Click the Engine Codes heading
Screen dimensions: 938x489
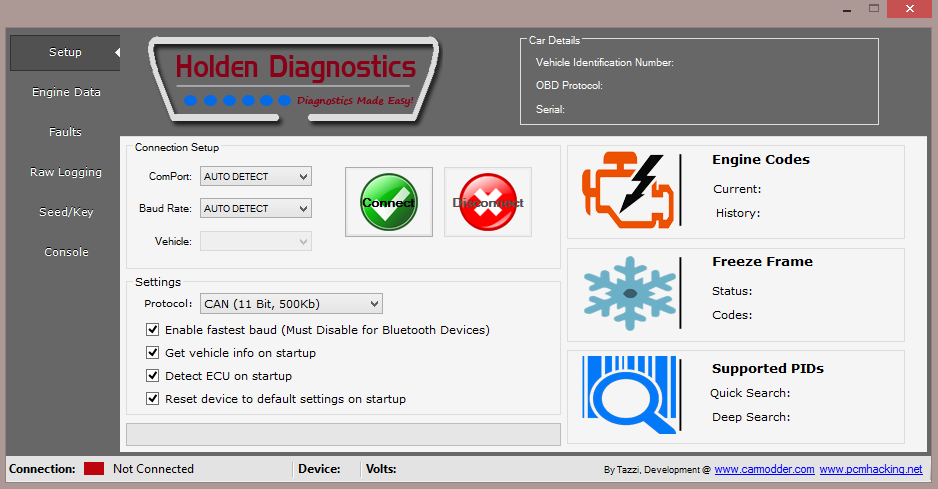[760, 159]
